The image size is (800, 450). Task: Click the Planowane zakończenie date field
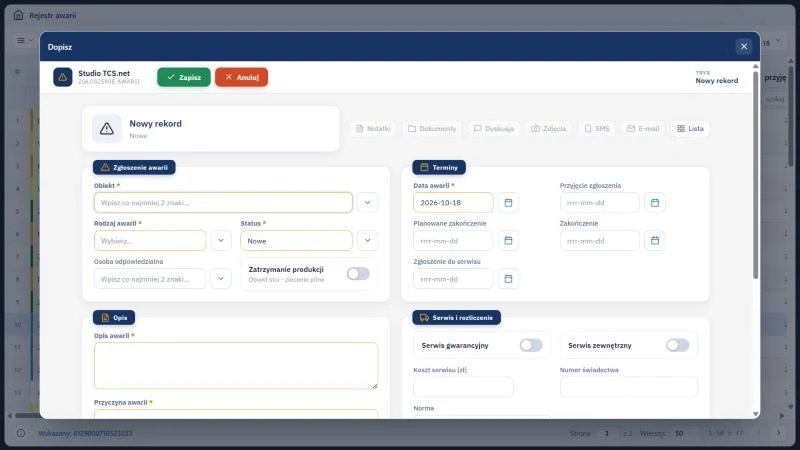(x=453, y=241)
